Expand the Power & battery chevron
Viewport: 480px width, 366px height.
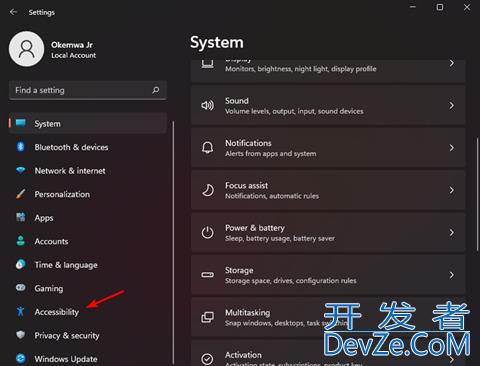point(452,232)
